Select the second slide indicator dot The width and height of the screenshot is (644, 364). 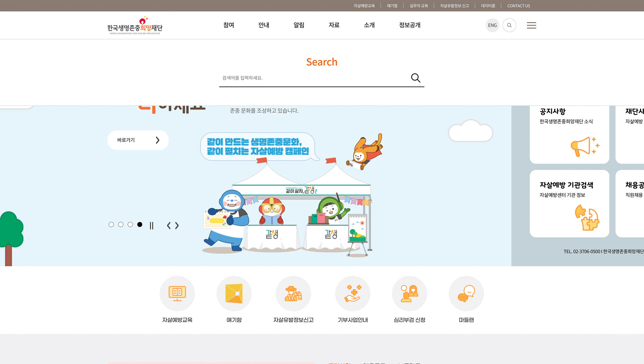click(121, 224)
